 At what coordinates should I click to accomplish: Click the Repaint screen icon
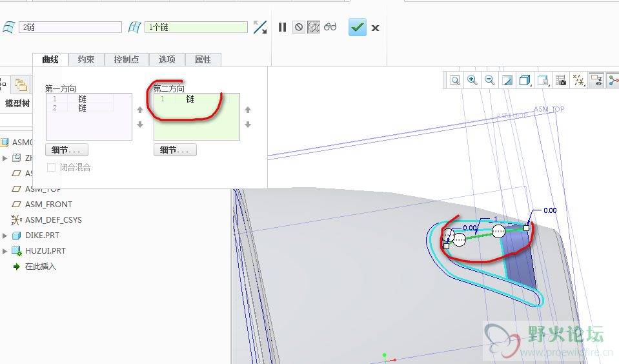coord(507,81)
